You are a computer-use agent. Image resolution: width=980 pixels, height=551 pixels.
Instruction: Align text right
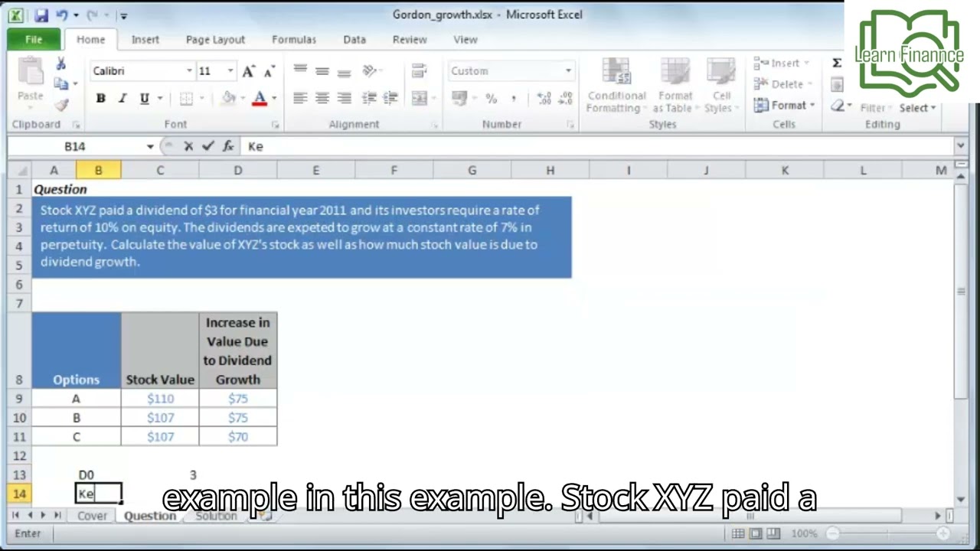click(x=345, y=98)
